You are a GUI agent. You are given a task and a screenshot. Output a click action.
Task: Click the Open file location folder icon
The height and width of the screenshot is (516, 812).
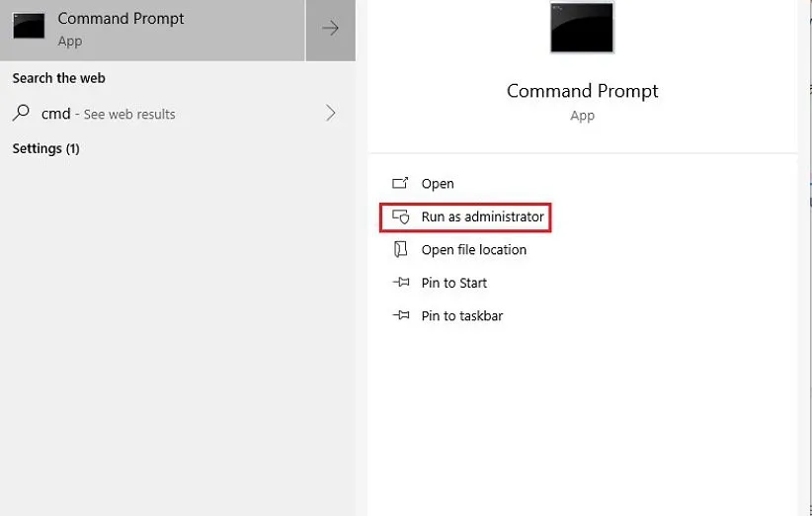pos(400,249)
